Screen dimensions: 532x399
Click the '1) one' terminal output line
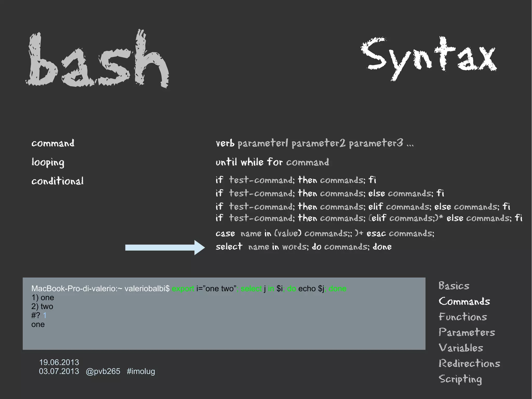(43, 297)
